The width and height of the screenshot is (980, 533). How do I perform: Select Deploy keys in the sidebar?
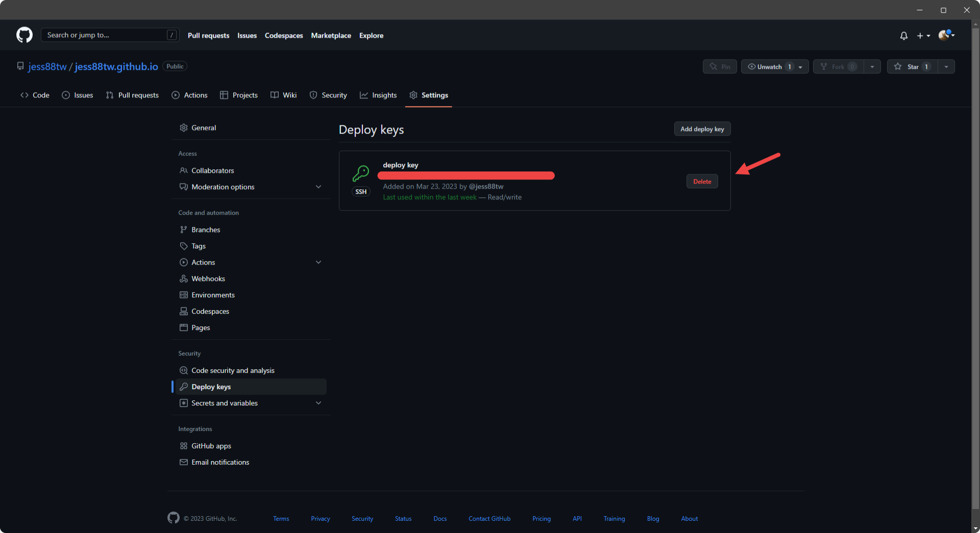point(251,387)
